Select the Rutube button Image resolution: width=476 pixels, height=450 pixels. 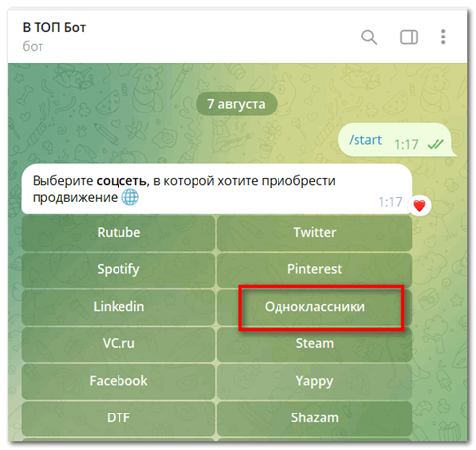[x=119, y=233]
